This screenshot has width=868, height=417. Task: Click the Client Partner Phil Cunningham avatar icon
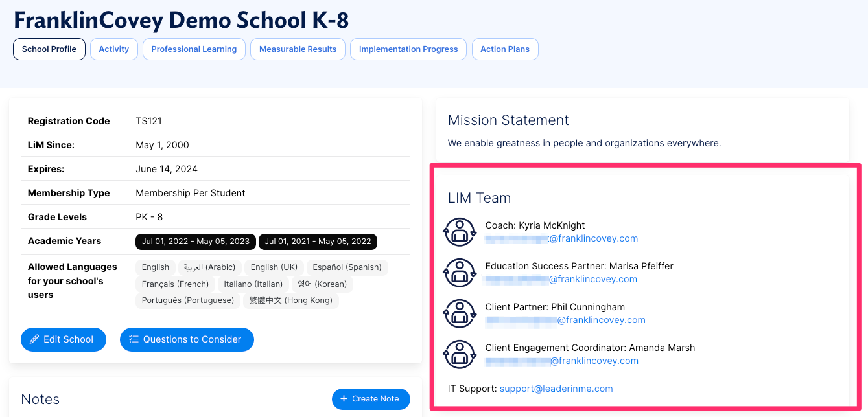pyautogui.click(x=460, y=313)
